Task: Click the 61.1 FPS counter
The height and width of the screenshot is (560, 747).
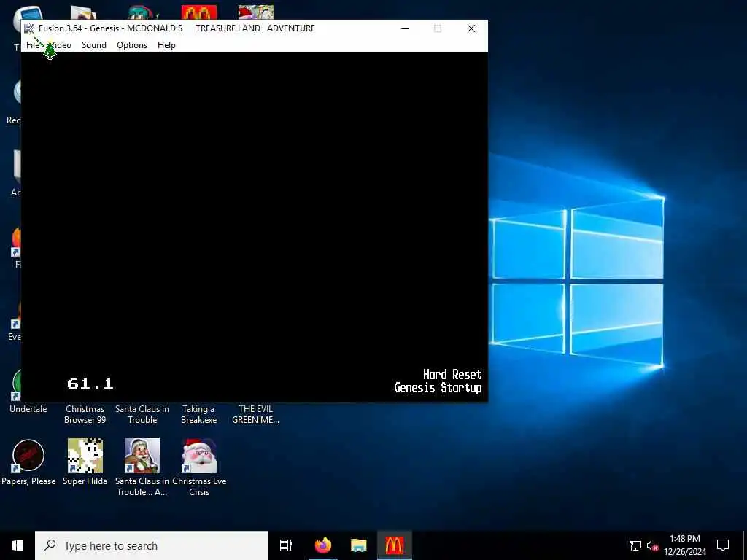Action: click(x=90, y=384)
